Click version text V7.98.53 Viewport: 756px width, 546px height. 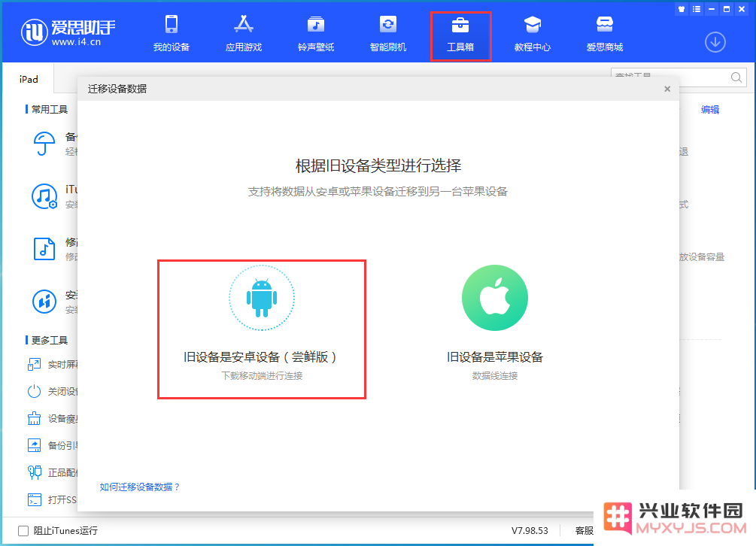(x=530, y=530)
